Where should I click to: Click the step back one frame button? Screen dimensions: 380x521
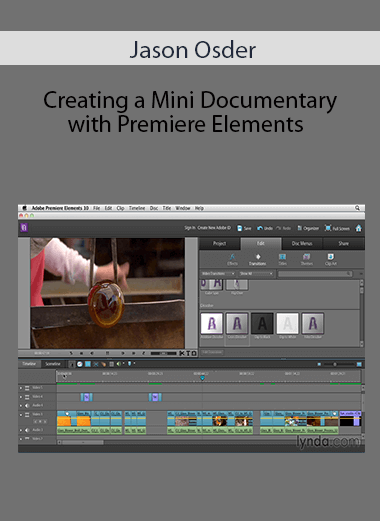pos(92,353)
